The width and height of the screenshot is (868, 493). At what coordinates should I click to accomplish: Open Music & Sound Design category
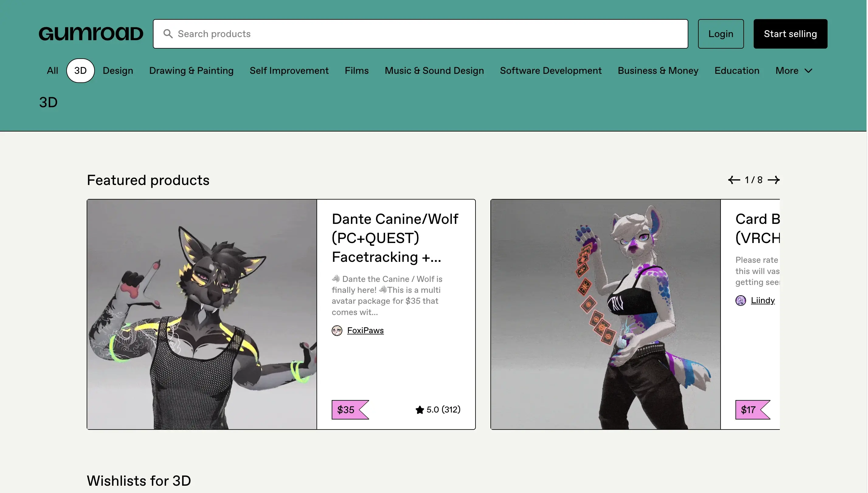point(434,71)
